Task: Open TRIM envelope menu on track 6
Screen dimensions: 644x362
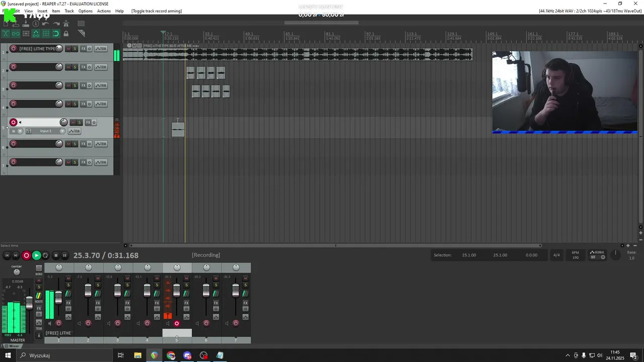Action: (x=101, y=144)
